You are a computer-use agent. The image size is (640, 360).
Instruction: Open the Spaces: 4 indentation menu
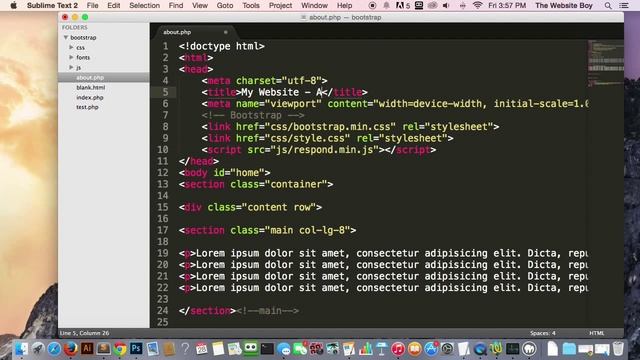point(542,333)
